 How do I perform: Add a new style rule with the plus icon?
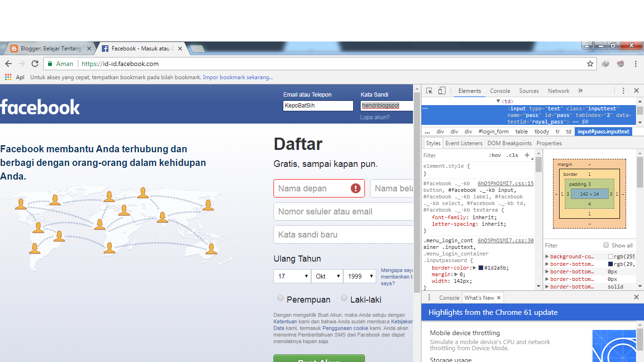coord(527,155)
